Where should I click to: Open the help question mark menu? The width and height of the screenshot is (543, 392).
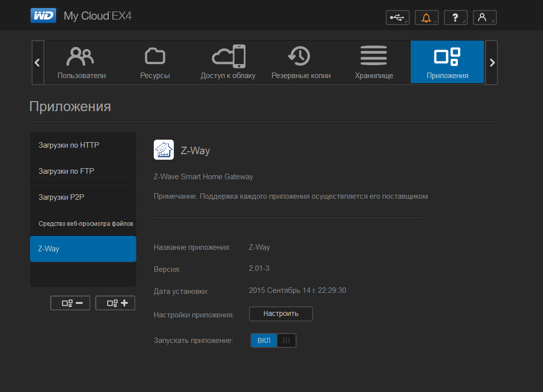click(x=456, y=18)
